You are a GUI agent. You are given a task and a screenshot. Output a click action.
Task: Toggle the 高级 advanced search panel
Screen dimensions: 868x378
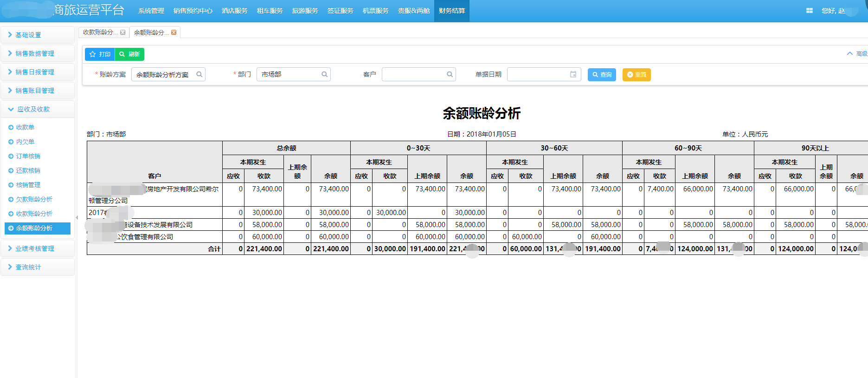click(x=857, y=54)
